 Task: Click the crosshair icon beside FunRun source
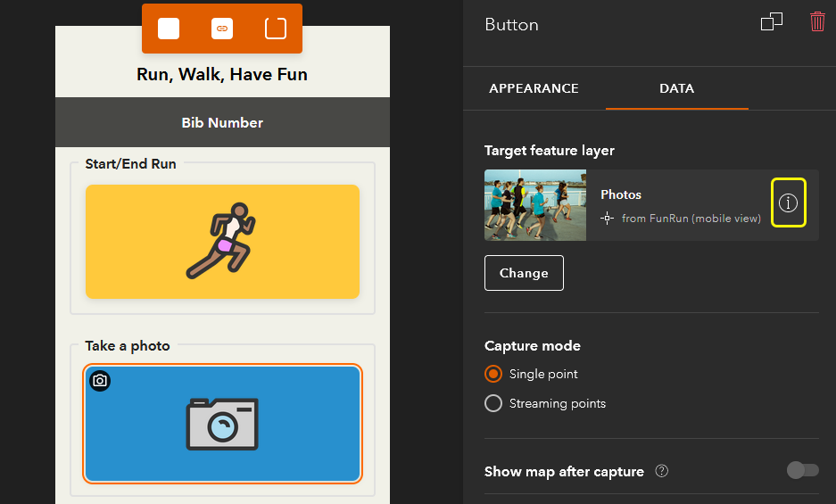[608, 218]
